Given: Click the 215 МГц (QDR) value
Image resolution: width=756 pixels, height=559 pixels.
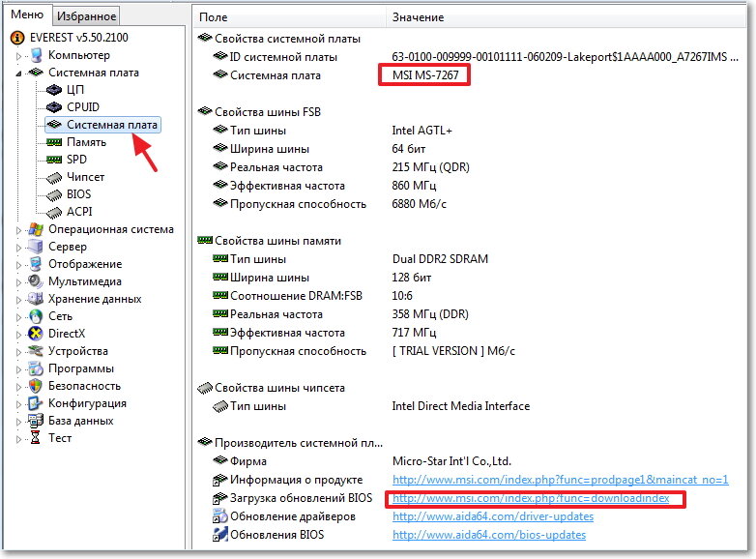Looking at the screenshot, I should pos(430,167).
